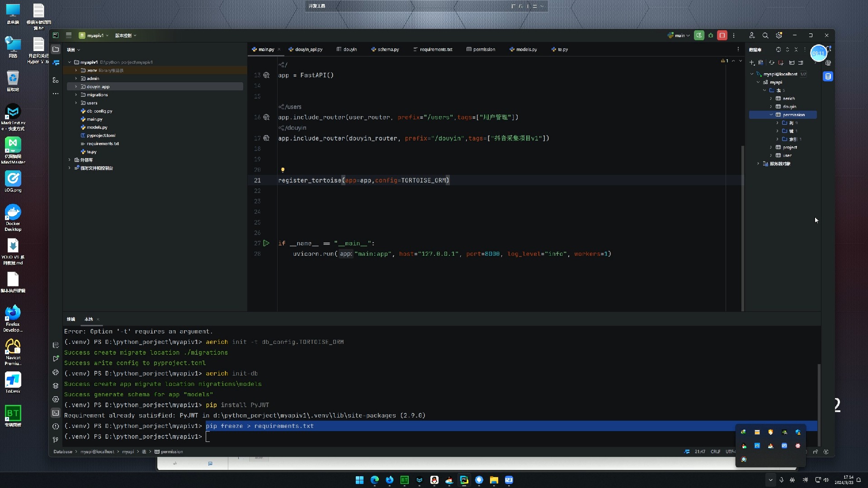Open Database Changes icon in bottom-left sidebar
This screenshot has width=868, height=488.
point(56,345)
